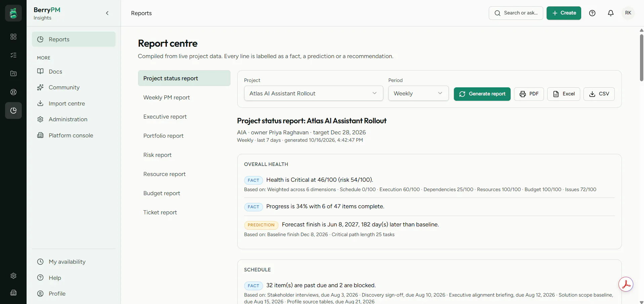Viewport: 644px width, 304px height.
Task: Open the Portfolio report tab
Action: (x=184, y=136)
